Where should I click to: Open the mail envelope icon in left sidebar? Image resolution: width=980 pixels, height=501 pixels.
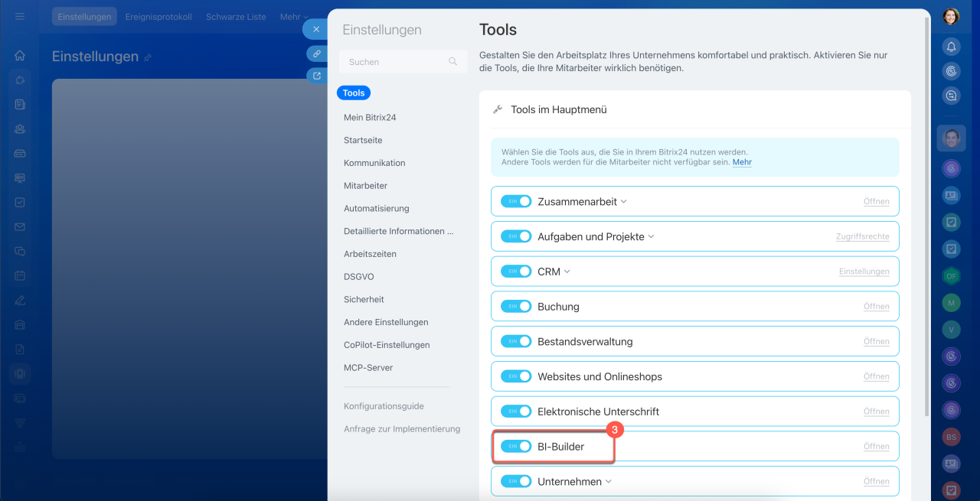point(20,226)
